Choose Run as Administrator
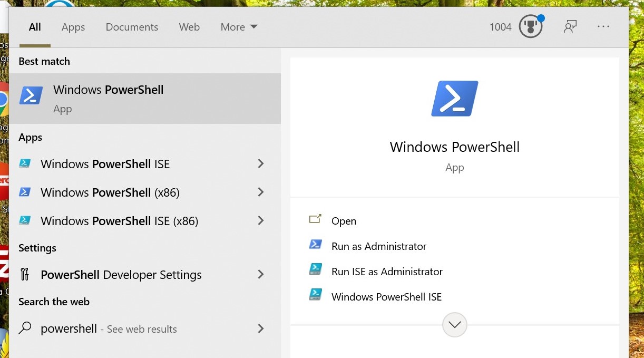The height and width of the screenshot is (358, 644). pos(379,246)
